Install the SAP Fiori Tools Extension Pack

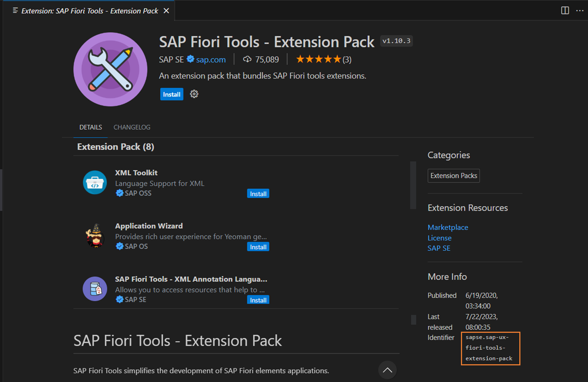172,94
